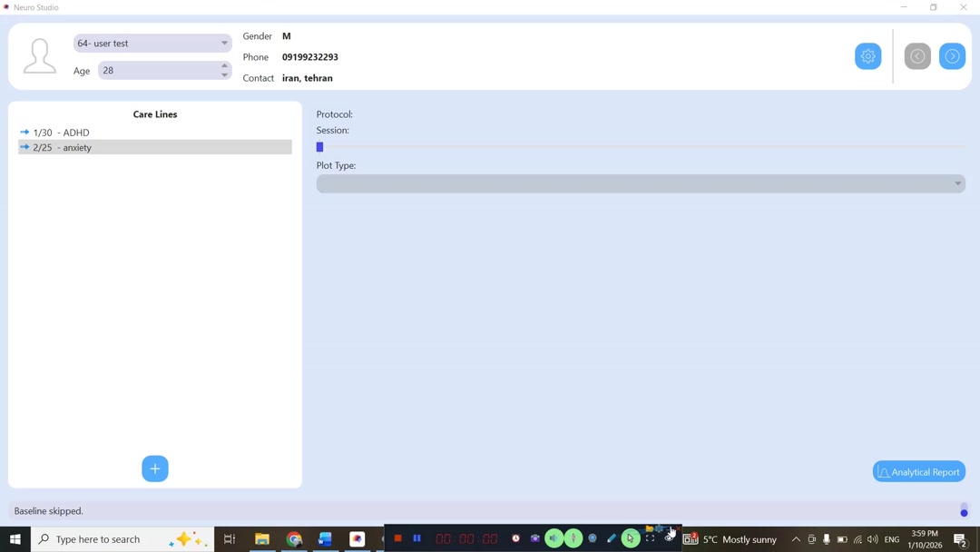The image size is (980, 552).
Task: Click the phone number 09199232293
Action: point(310,57)
